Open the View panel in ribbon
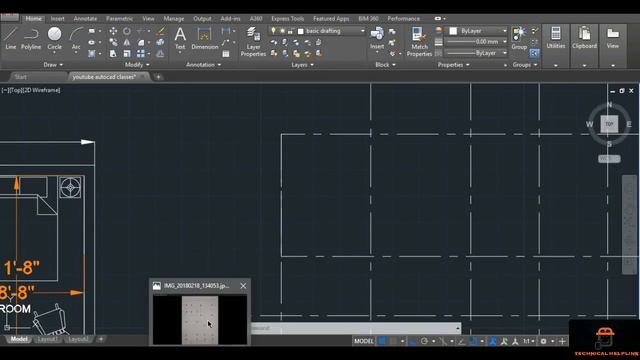The image size is (640, 360). (x=613, y=46)
